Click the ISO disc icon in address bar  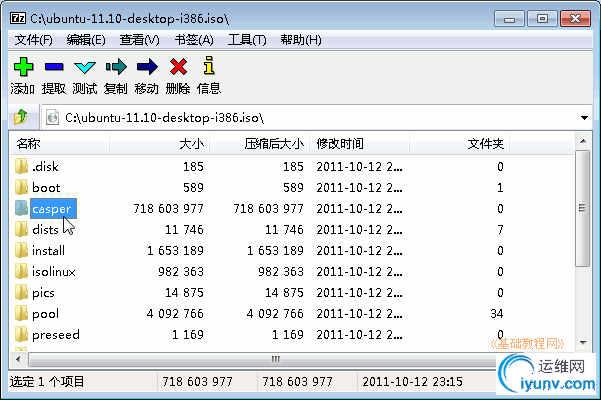tap(53, 117)
